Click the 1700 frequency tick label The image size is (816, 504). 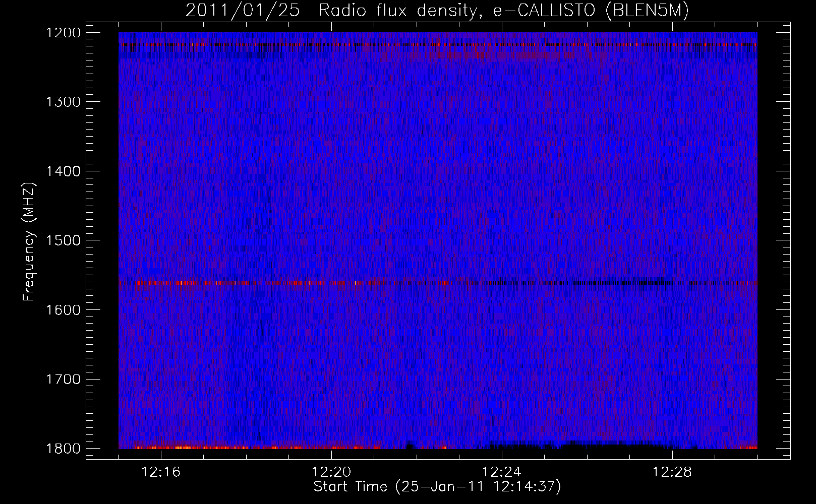click(63, 379)
